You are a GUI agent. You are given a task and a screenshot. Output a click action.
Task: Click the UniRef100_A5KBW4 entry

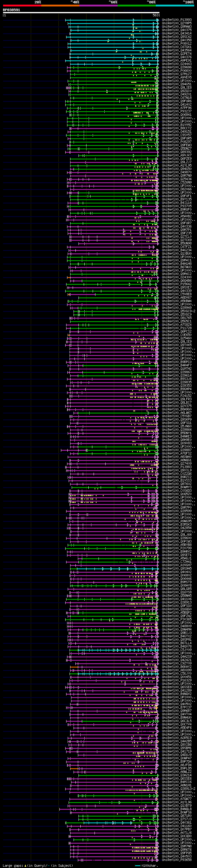(177, 301)
